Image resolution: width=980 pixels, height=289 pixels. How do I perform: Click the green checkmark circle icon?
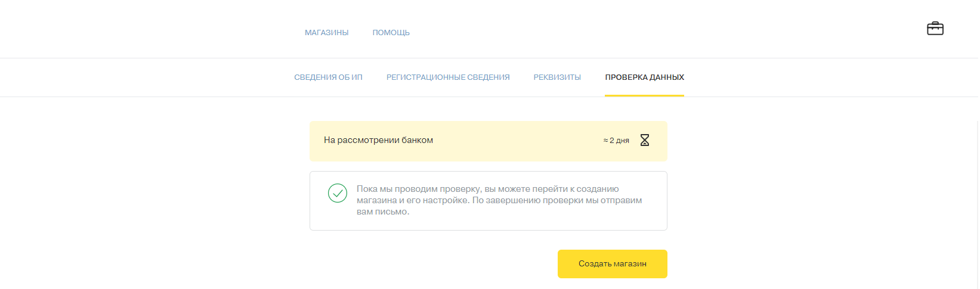coord(338,192)
